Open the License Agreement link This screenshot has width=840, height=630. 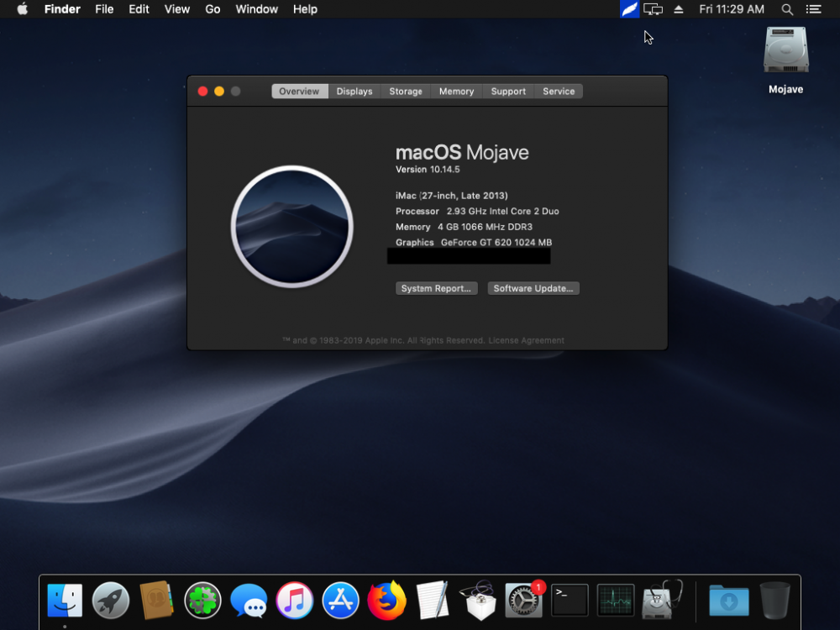(526, 340)
